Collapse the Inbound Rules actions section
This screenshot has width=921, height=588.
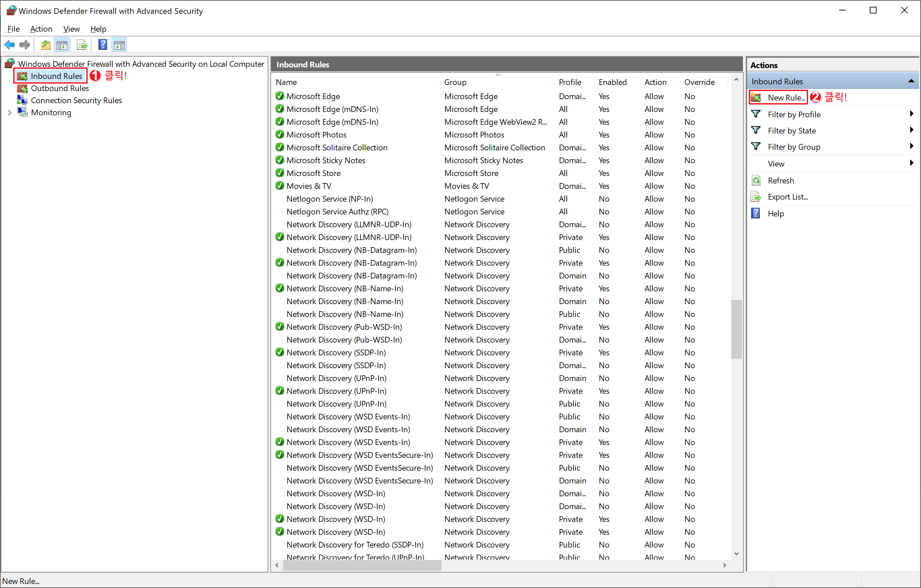(x=911, y=81)
